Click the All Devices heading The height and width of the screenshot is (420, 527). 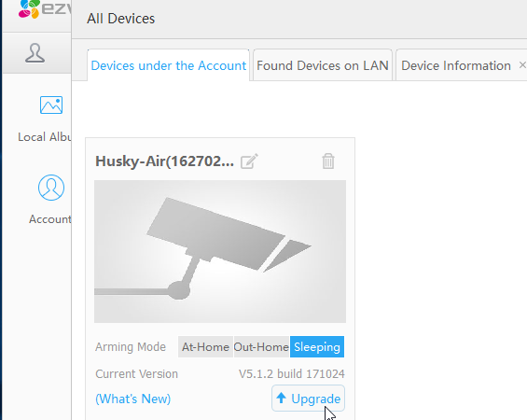(120, 19)
